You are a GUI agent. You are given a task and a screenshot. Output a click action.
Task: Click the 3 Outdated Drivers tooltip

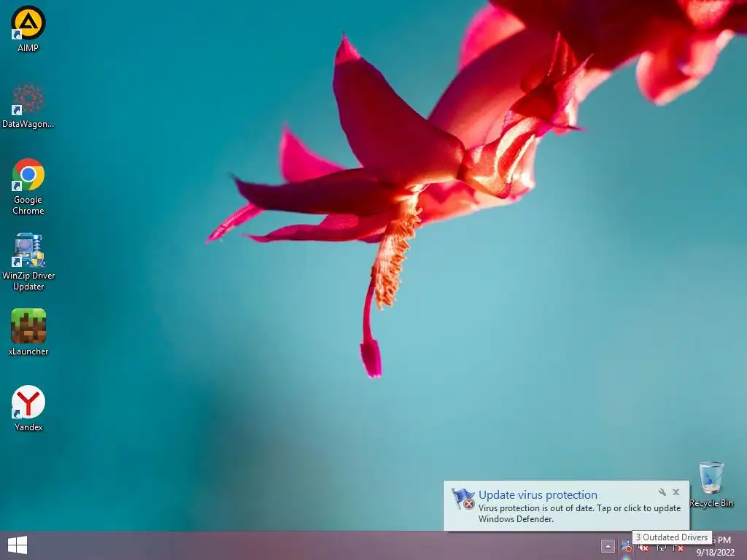tap(672, 537)
